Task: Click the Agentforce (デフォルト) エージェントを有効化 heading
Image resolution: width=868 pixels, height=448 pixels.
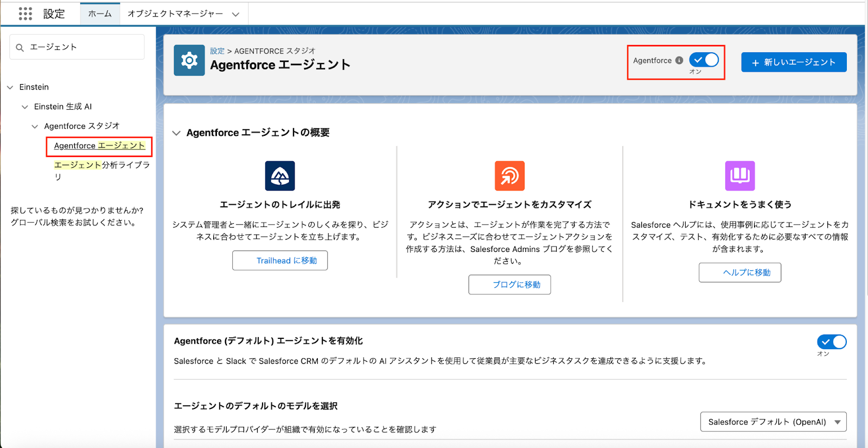Action: click(x=268, y=341)
